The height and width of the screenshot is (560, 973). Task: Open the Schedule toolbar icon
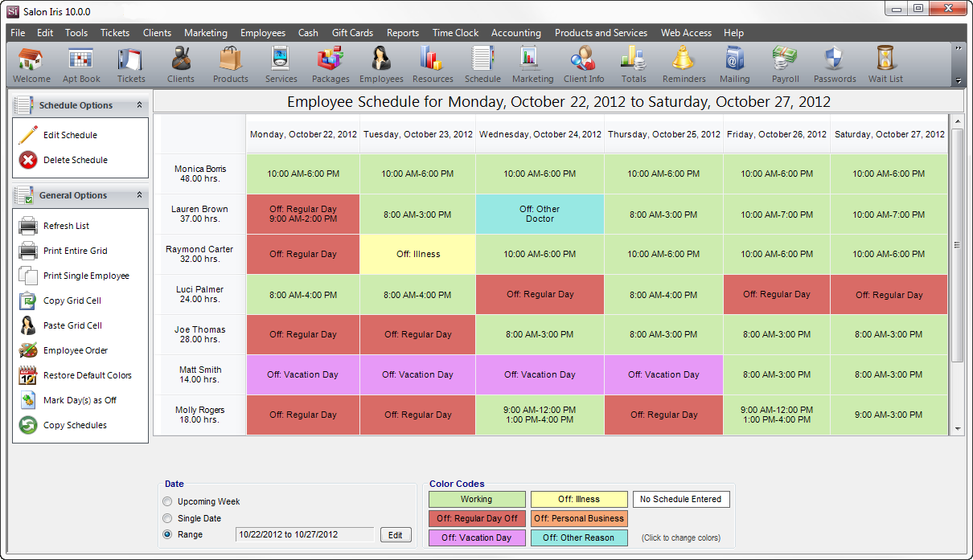482,65
